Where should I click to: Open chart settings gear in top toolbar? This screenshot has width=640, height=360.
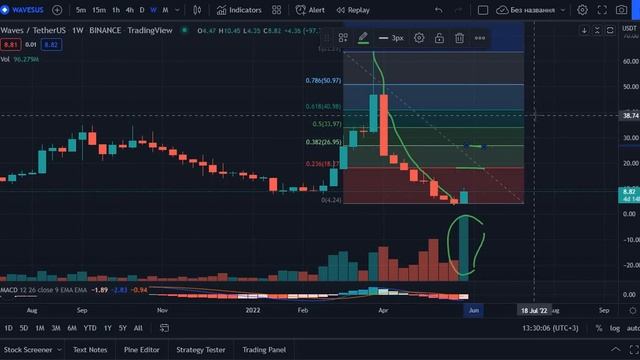point(582,10)
